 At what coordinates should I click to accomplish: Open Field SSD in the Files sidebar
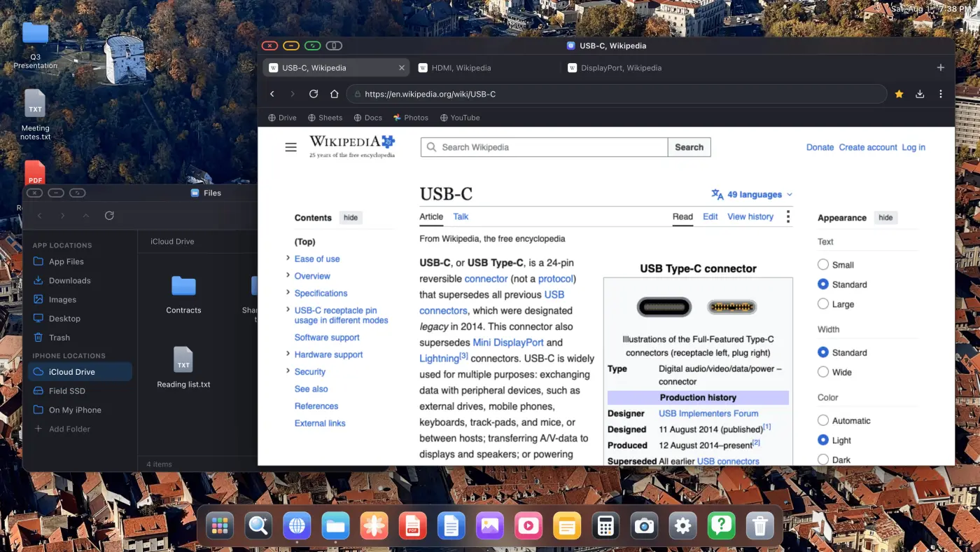(80, 391)
